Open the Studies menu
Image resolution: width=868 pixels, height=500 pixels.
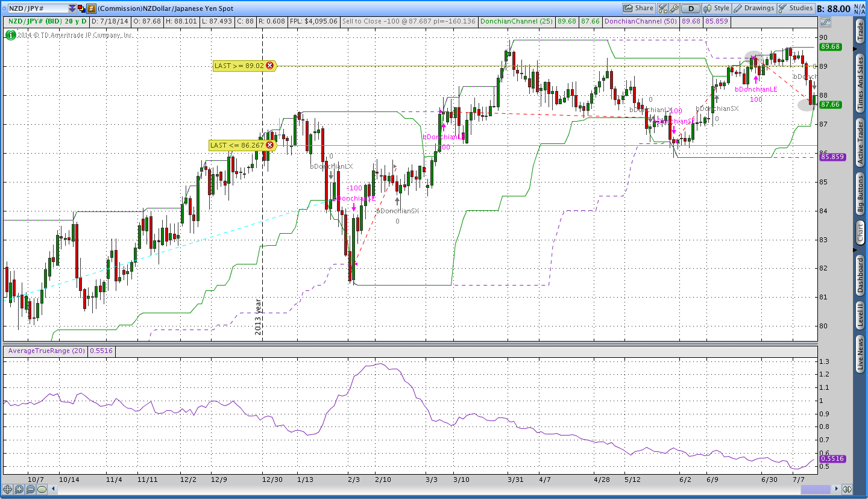coord(795,8)
